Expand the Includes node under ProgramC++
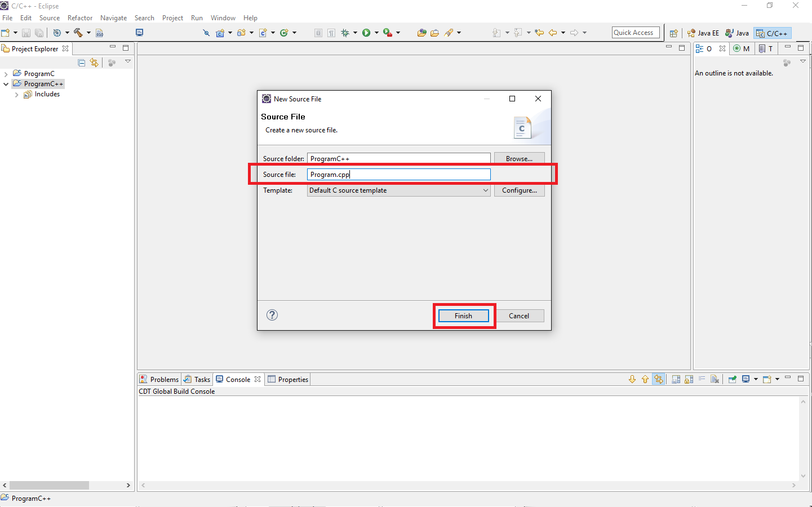This screenshot has height=507, width=812. 16,94
